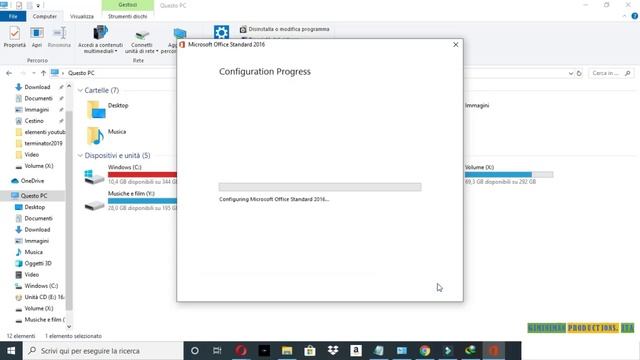Click the Office configuration progress bar
The height and width of the screenshot is (360, 640).
click(x=320, y=187)
